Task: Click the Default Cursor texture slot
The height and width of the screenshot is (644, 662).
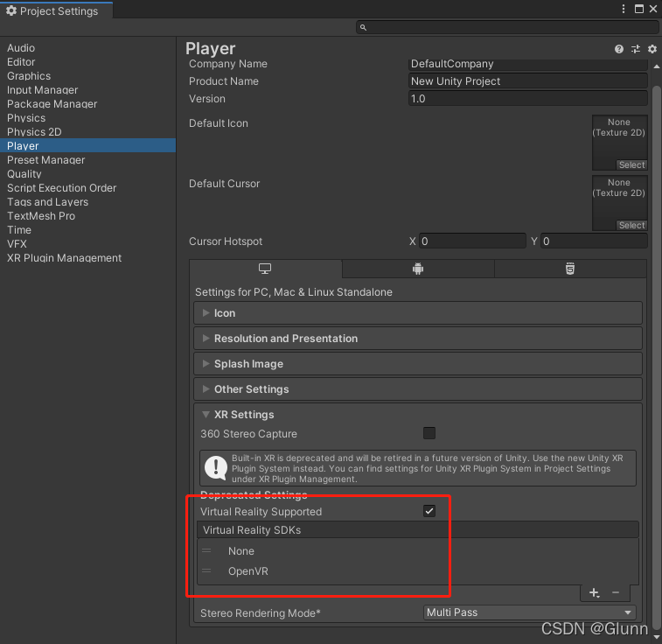Action: [x=620, y=203]
